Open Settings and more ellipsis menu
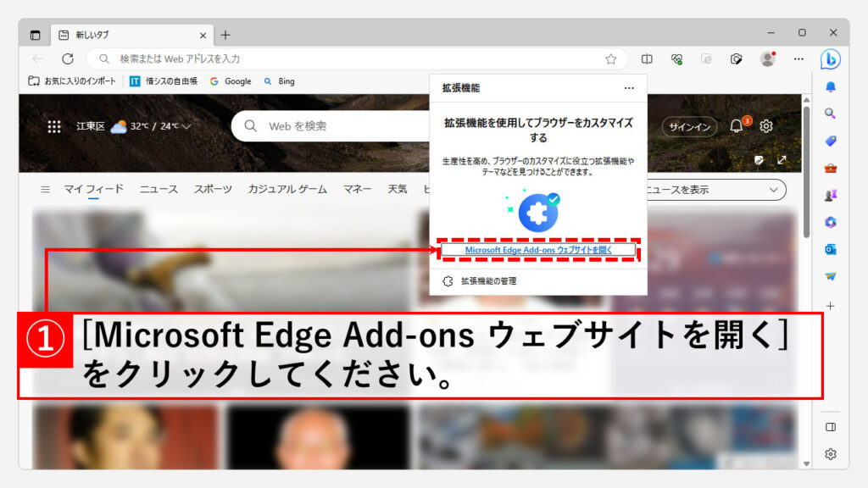Screen dimensions: 868x488 click(x=798, y=58)
